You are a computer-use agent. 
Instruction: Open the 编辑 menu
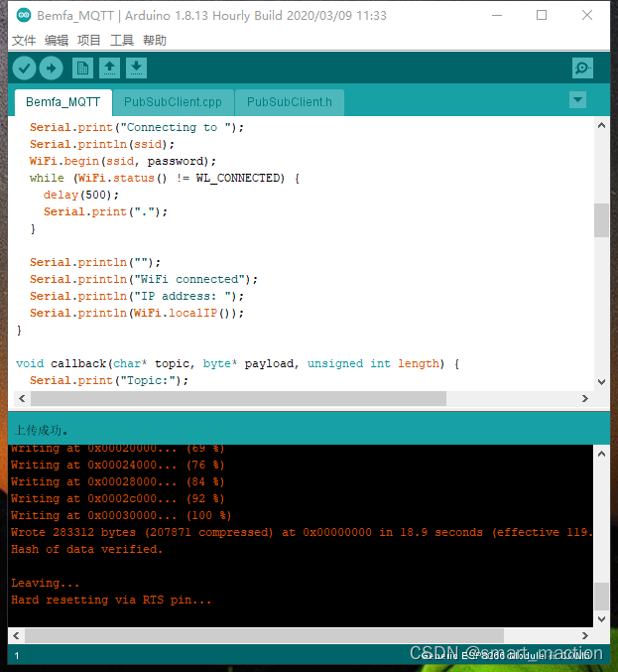[x=57, y=41]
